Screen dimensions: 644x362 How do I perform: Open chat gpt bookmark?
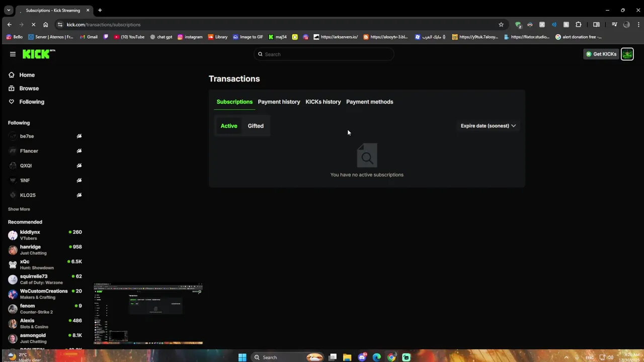[x=161, y=37]
